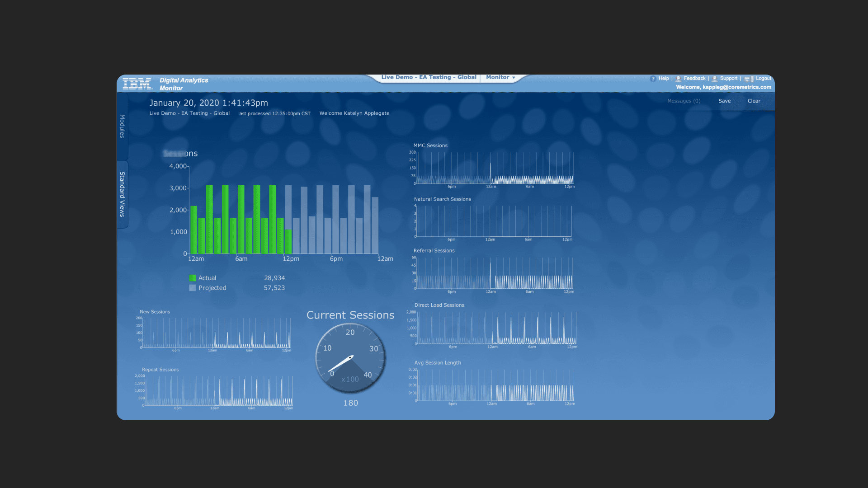Image resolution: width=868 pixels, height=488 pixels.
Task: Expand the Modules side tab
Action: [x=122, y=126]
